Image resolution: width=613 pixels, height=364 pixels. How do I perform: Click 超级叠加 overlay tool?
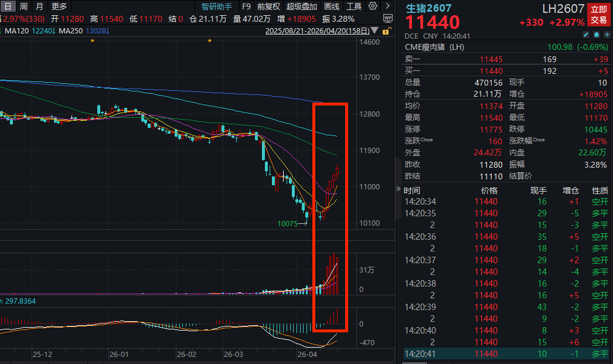(x=301, y=6)
